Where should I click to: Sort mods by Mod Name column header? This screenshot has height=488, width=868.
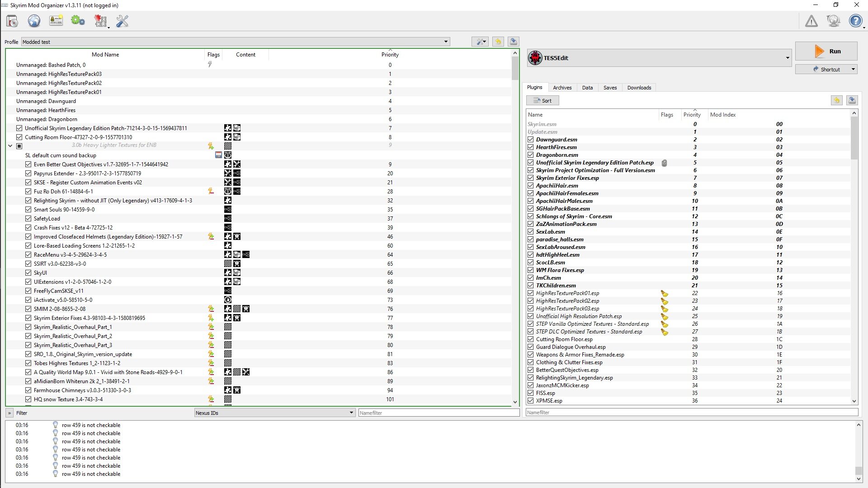[x=105, y=54]
